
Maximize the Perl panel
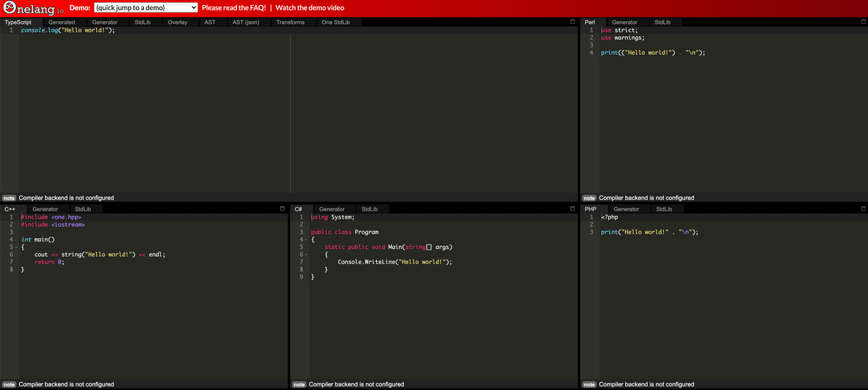pos(863,22)
